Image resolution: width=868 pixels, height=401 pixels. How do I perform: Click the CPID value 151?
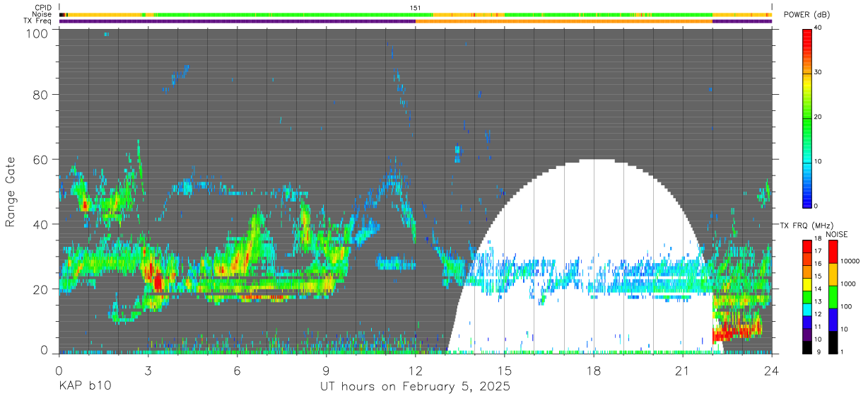click(416, 8)
